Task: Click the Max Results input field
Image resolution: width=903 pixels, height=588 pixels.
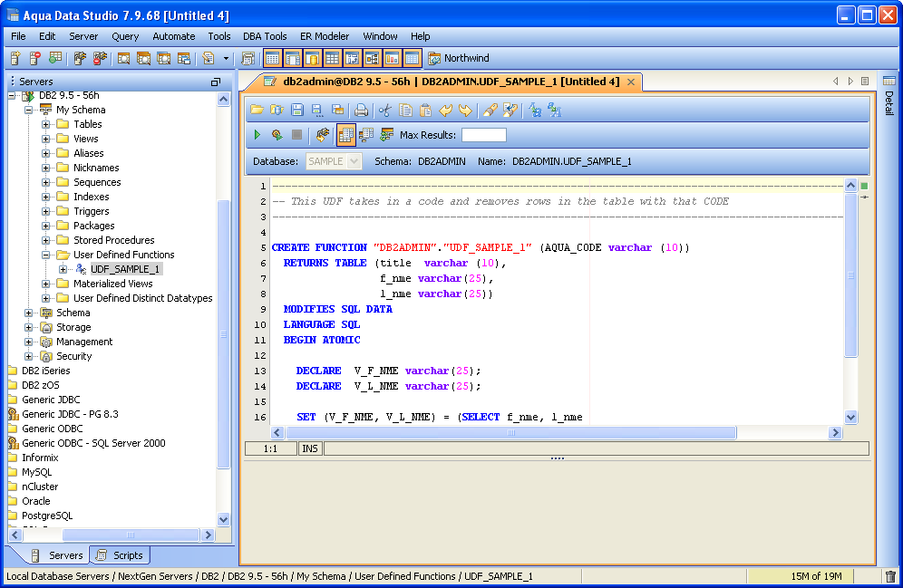Action: [x=483, y=135]
